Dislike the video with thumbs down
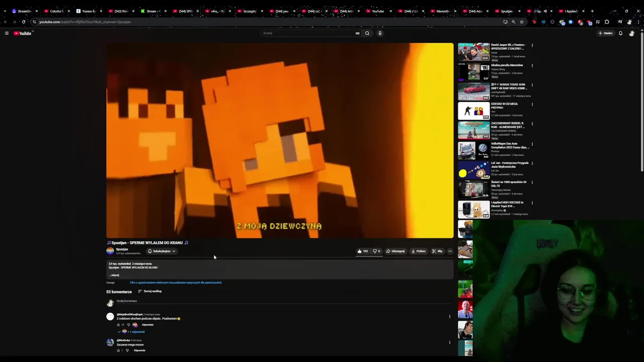The height and width of the screenshot is (362, 644). pyautogui.click(x=376, y=251)
